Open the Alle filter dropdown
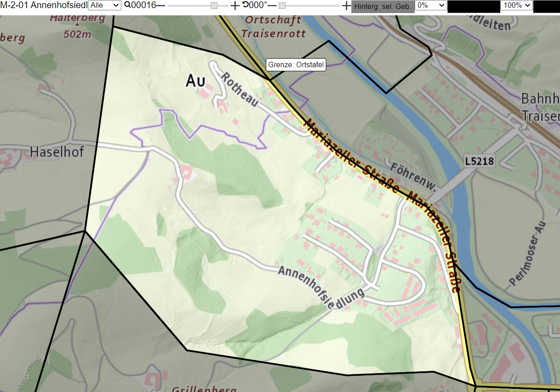Viewport: 560px width, 392px height. (x=104, y=5)
